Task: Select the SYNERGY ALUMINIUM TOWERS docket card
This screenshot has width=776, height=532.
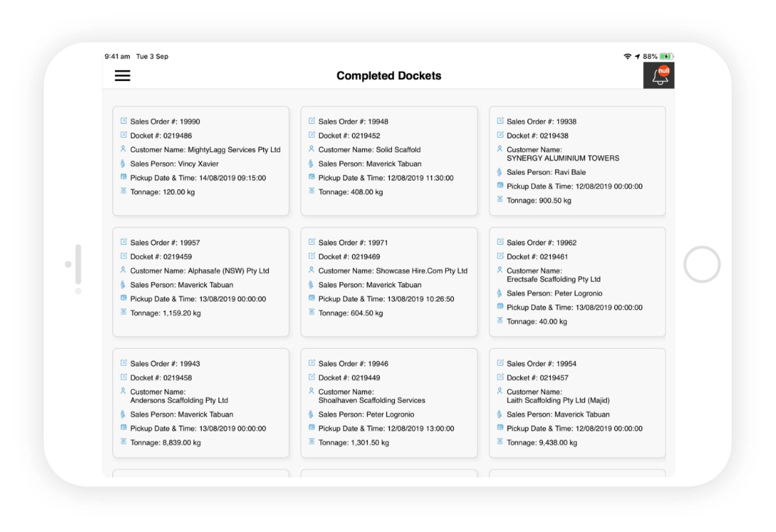Action: tap(577, 161)
